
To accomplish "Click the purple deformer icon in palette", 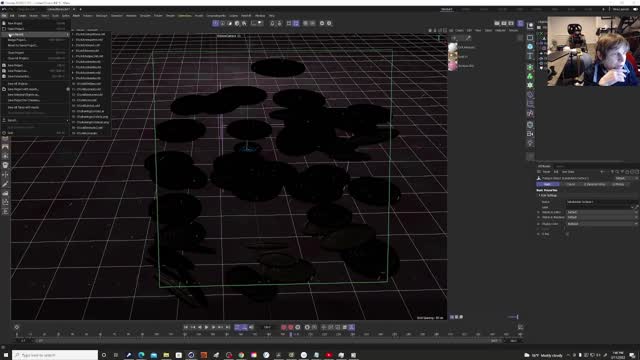I will click(x=530, y=95).
